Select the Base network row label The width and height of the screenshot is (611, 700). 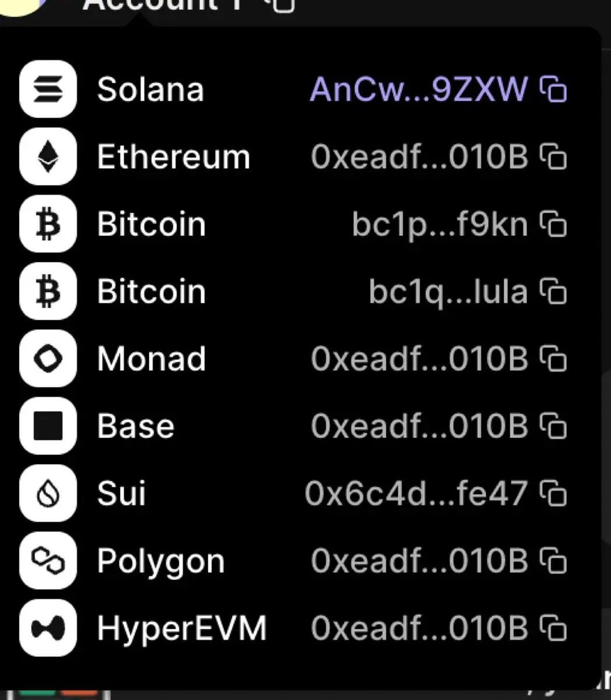click(136, 426)
